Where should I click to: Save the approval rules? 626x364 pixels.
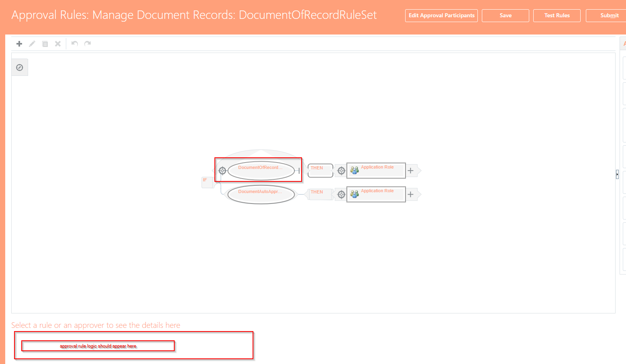[x=506, y=16]
